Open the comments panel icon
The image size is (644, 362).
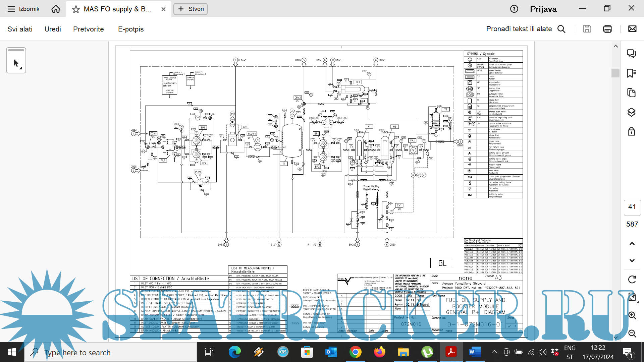click(632, 54)
